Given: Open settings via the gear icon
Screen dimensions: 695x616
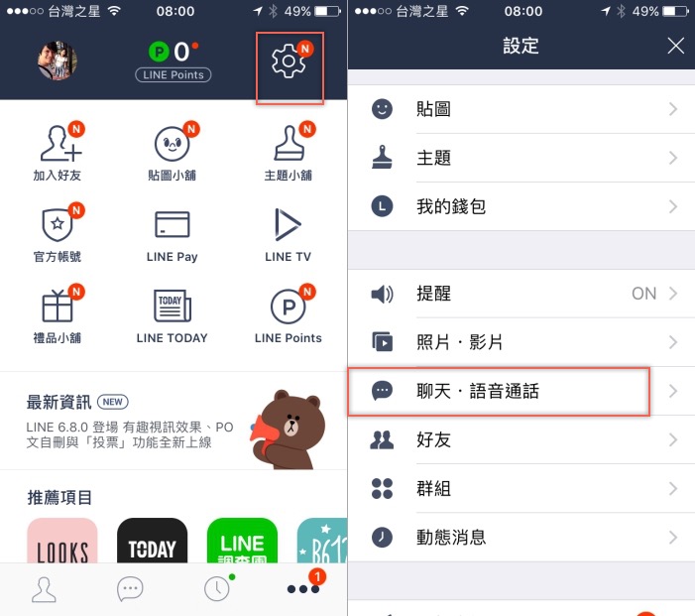Looking at the screenshot, I should click(x=289, y=62).
